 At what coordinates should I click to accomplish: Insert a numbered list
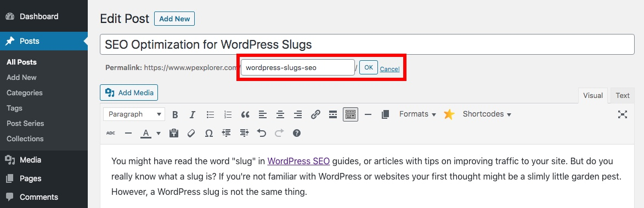coord(228,114)
